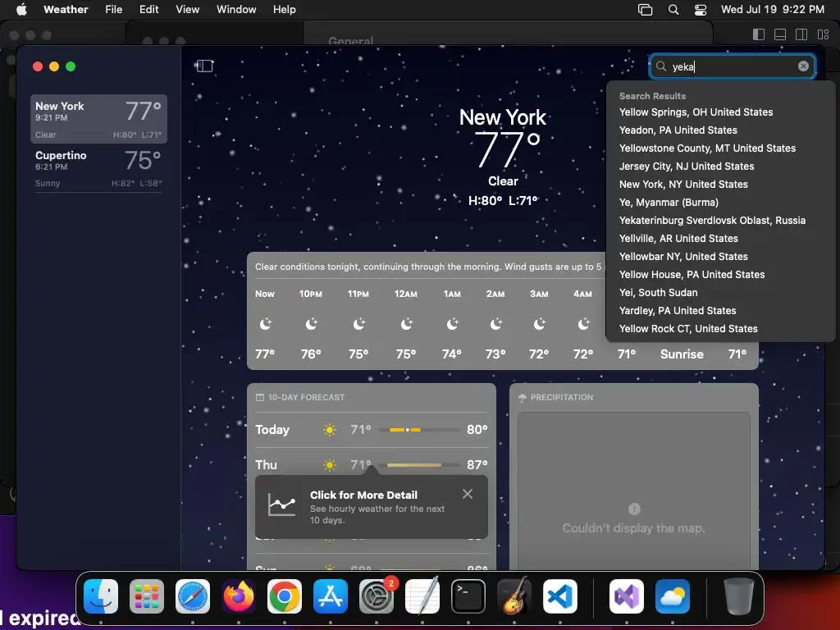The height and width of the screenshot is (630, 840).
Task: Open the Window menu
Action: [236, 9]
